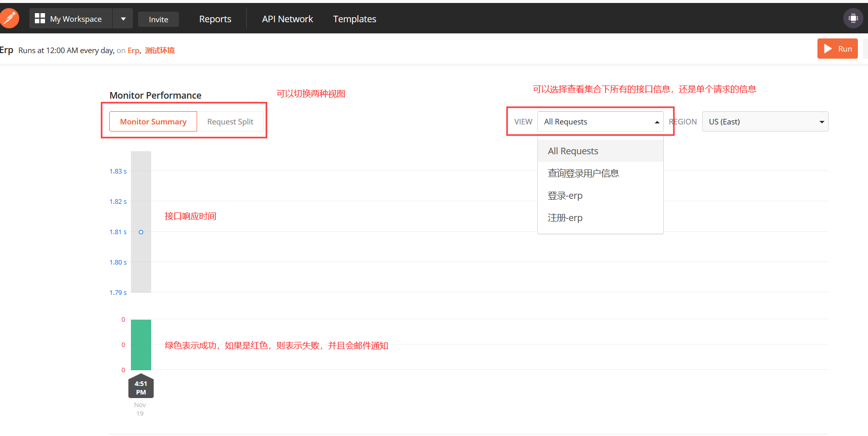Viewport: 868px width, 436px height.
Task: Expand the My Workspace dropdown arrow
Action: pyautogui.click(x=123, y=19)
